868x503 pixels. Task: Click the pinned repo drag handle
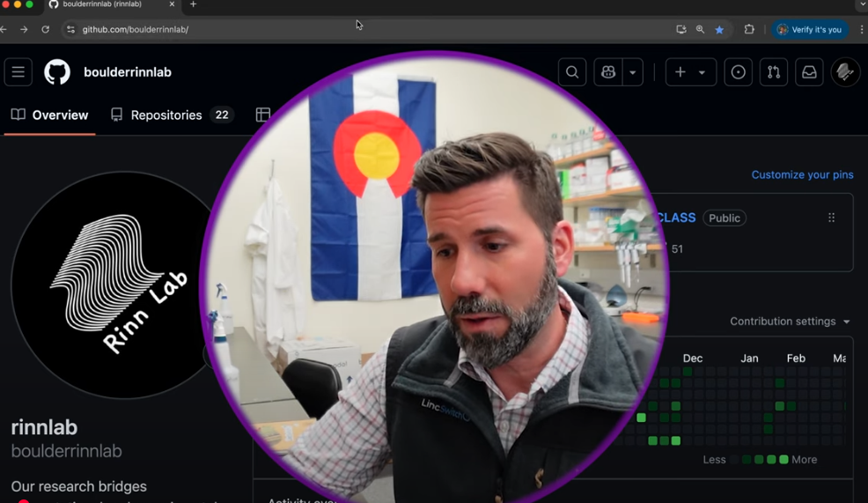[x=831, y=218]
